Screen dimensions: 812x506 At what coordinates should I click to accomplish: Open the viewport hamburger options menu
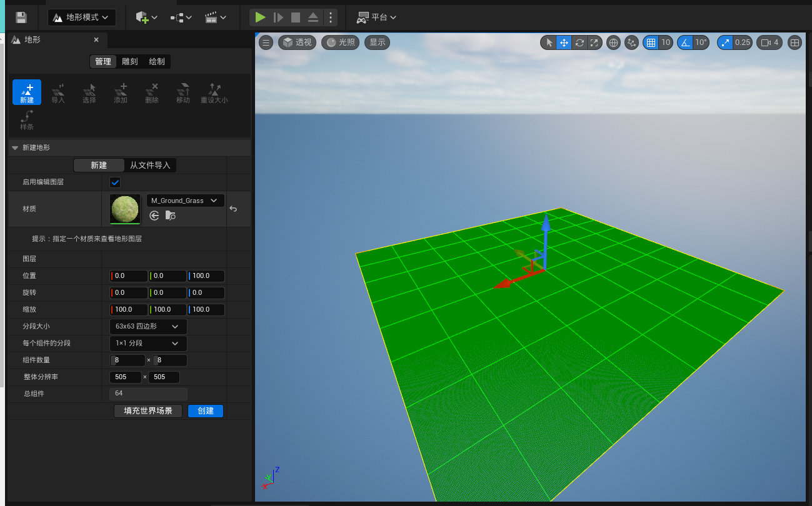click(x=266, y=42)
